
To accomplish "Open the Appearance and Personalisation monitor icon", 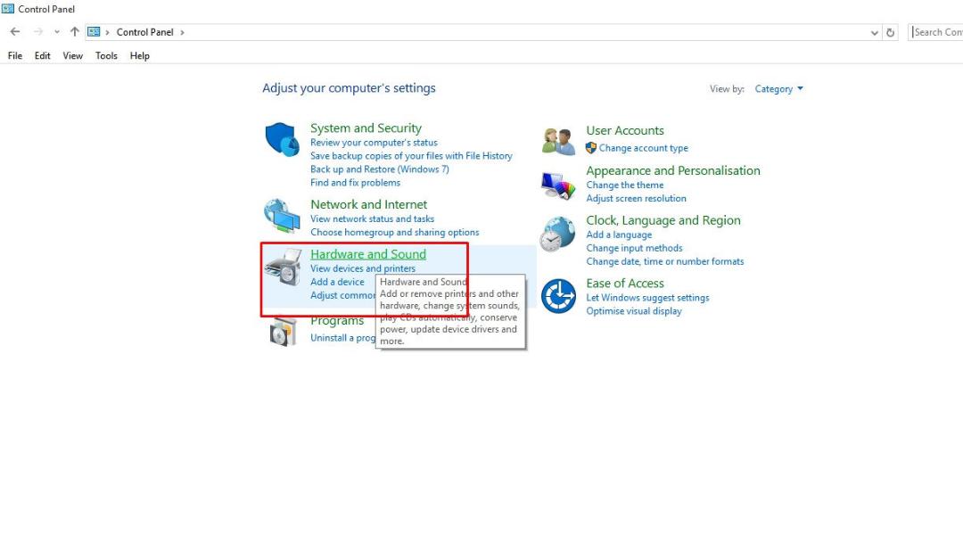I will tap(558, 185).
